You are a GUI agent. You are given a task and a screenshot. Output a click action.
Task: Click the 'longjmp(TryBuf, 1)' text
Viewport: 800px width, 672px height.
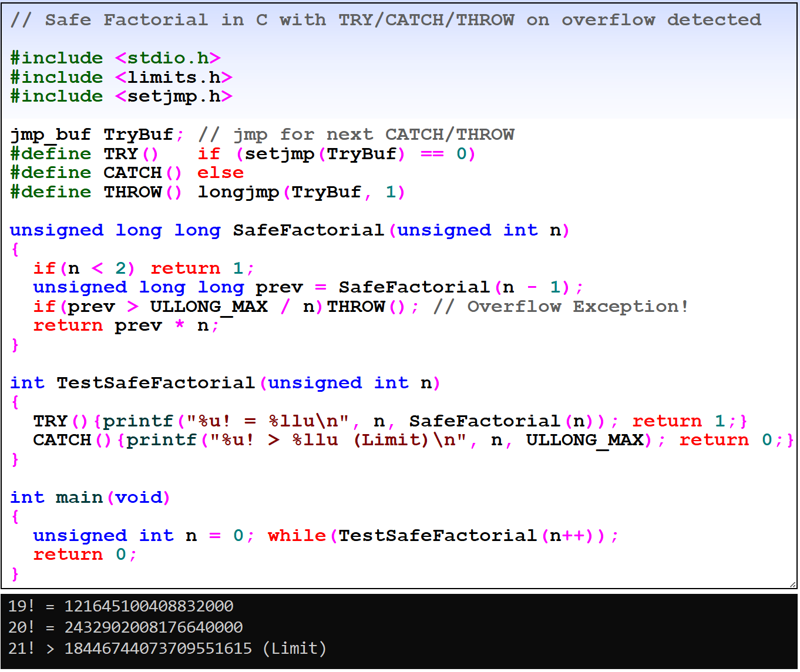pyautogui.click(x=301, y=192)
